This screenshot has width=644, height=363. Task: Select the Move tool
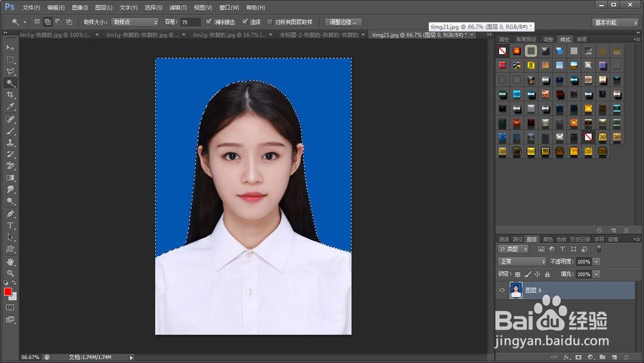point(10,48)
